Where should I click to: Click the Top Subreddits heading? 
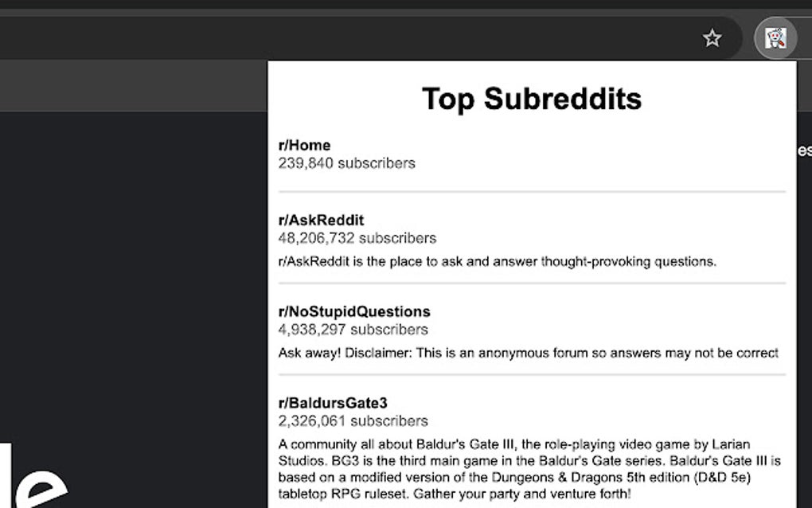[x=532, y=99]
